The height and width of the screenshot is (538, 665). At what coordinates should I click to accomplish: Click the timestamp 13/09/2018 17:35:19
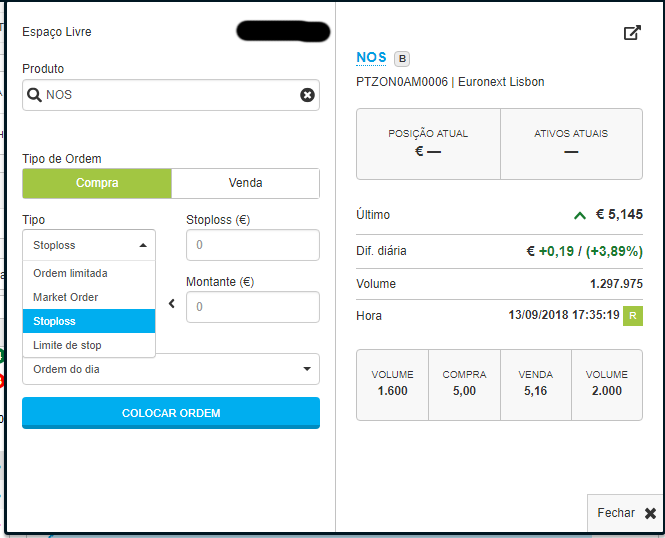coord(564,315)
